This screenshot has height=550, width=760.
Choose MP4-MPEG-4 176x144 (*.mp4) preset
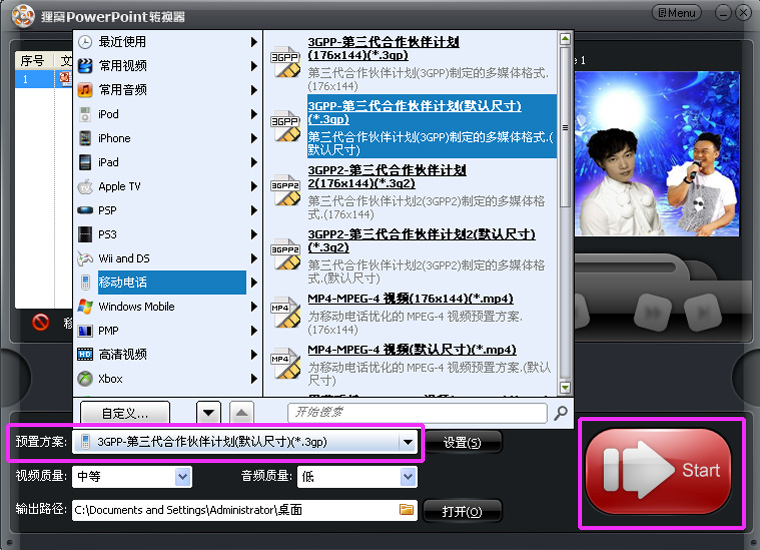pyautogui.click(x=412, y=313)
